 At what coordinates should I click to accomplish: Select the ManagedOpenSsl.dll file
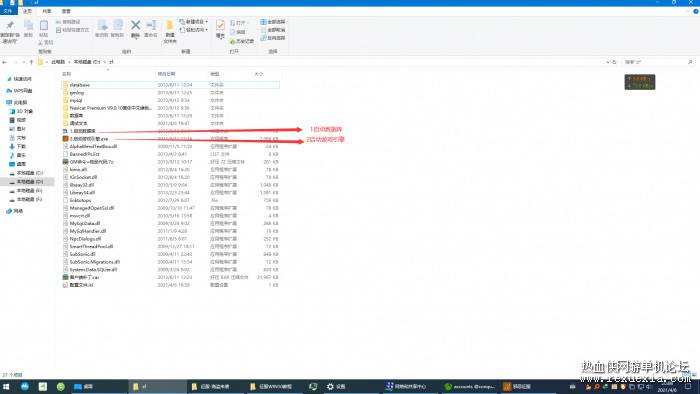click(92, 208)
